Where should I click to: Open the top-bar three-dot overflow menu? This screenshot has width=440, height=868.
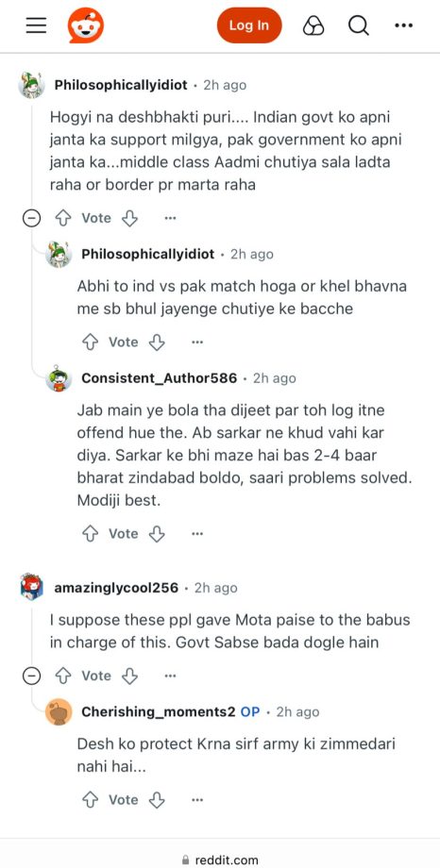coord(403,25)
